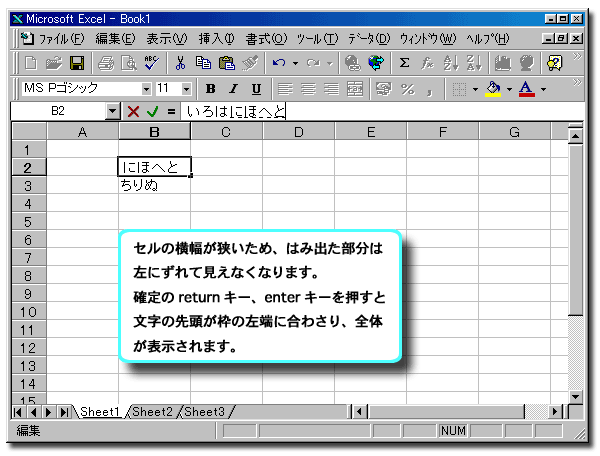Open the 挿入(I) menu
Image resolution: width=600 pixels, height=456 pixels.
pos(216,39)
